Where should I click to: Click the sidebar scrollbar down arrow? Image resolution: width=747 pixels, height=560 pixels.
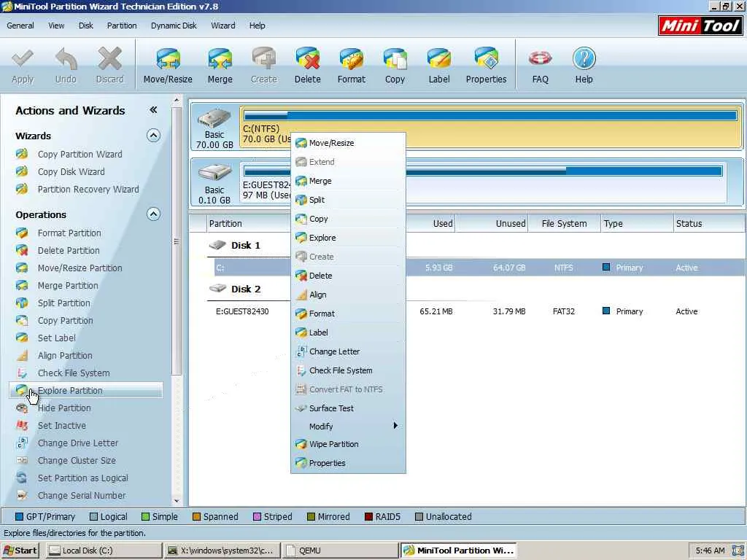pyautogui.click(x=177, y=501)
